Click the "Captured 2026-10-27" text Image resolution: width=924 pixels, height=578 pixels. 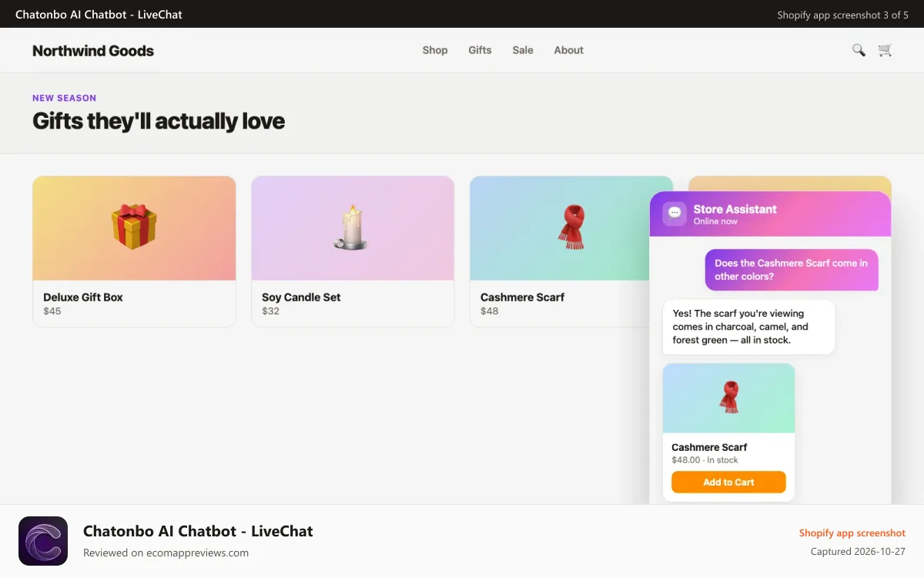(x=858, y=552)
